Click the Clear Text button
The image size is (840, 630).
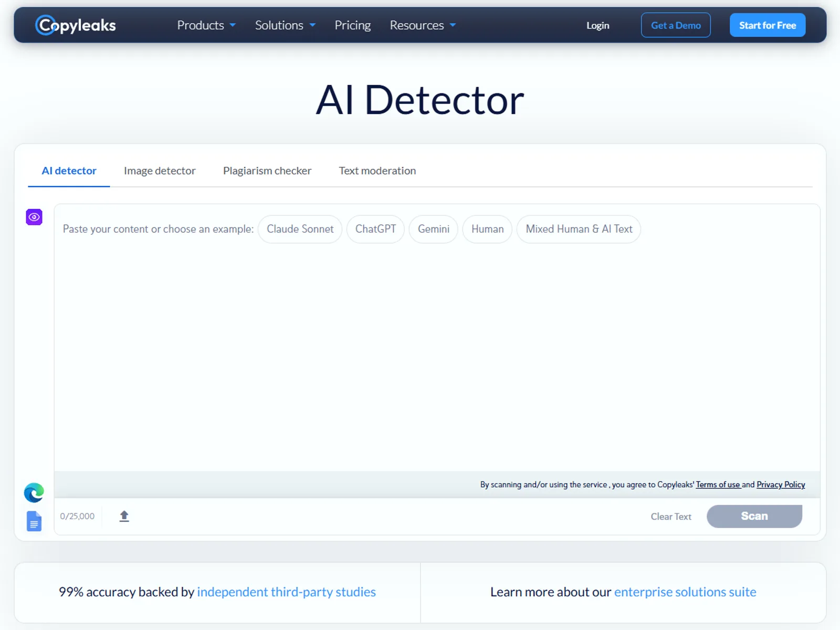(x=671, y=517)
